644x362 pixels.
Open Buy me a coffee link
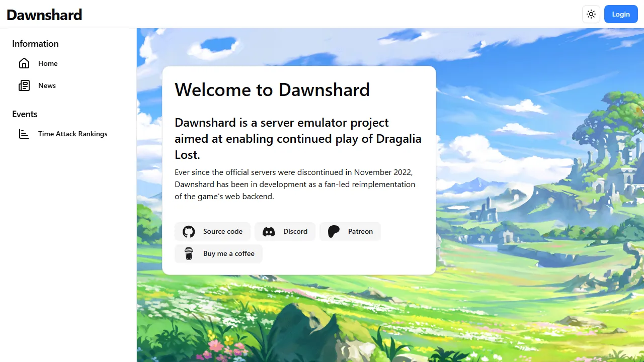click(218, 253)
